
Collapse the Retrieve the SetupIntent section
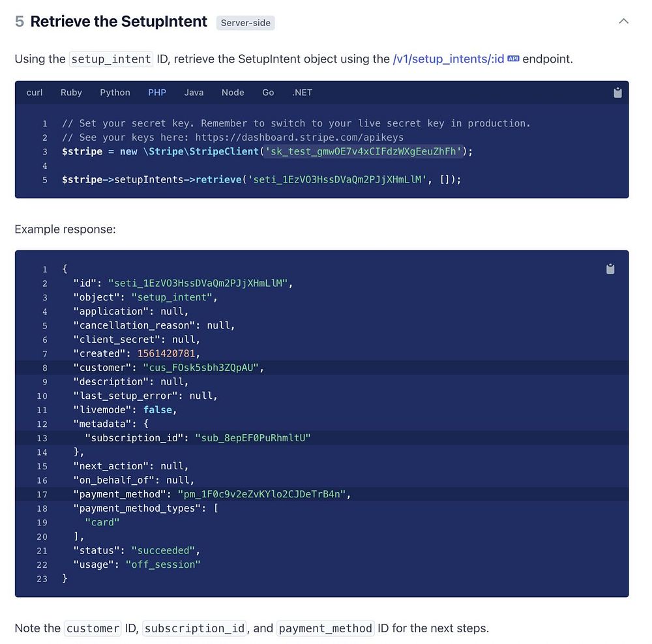pyautogui.click(x=623, y=22)
